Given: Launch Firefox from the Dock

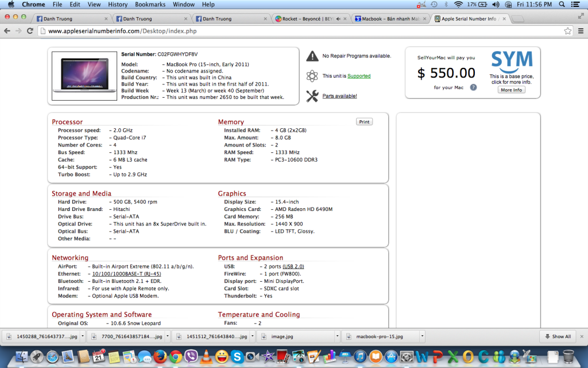Looking at the screenshot, I should 160,358.
